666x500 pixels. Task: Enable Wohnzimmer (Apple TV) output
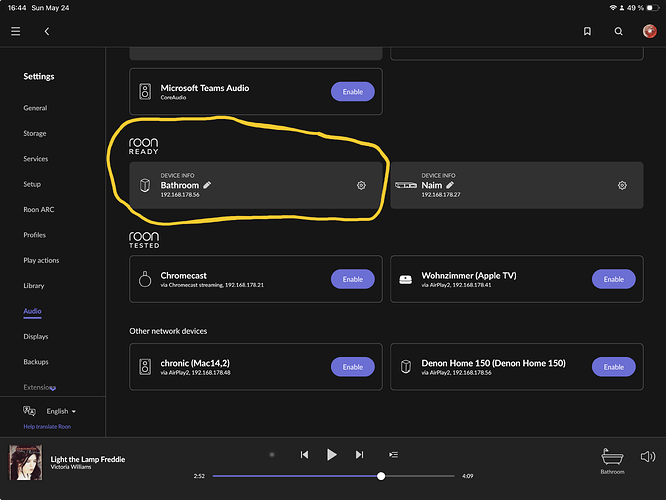[613, 279]
